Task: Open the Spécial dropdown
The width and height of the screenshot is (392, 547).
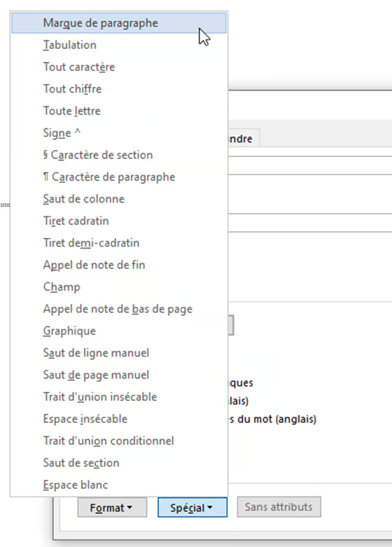Action: point(190,507)
